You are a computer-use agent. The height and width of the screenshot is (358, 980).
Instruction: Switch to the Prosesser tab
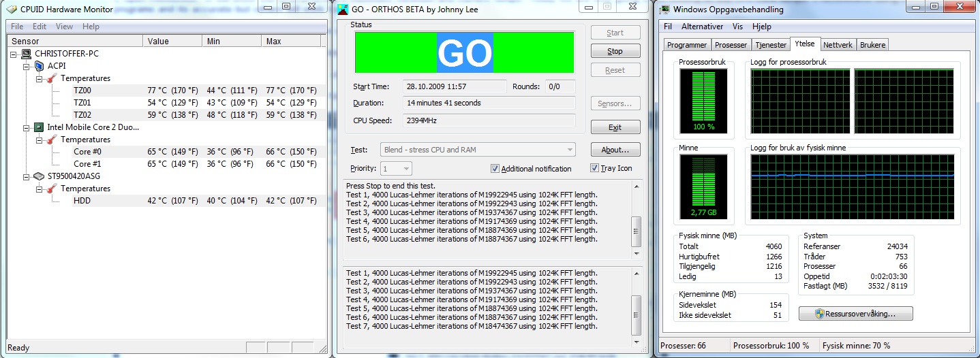pyautogui.click(x=731, y=45)
